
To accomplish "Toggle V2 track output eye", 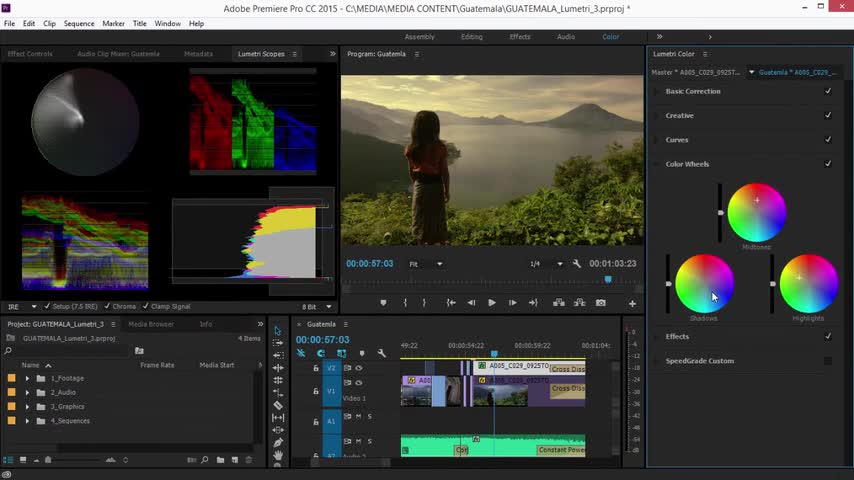I will 358,368.
